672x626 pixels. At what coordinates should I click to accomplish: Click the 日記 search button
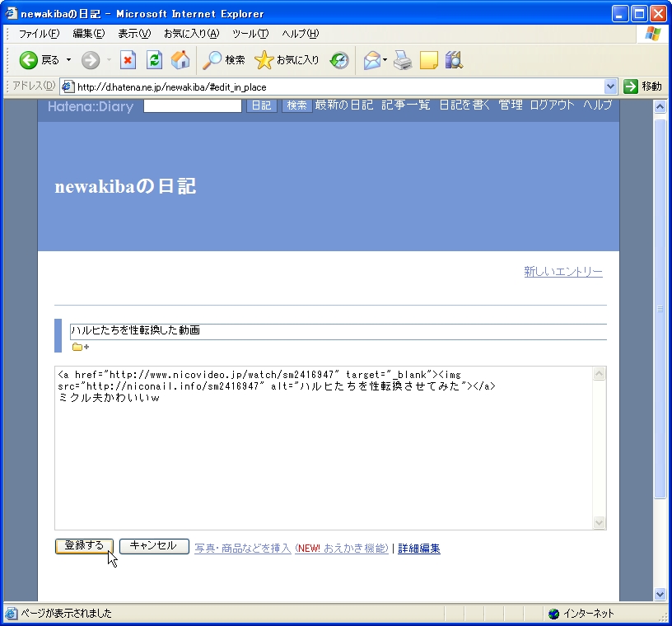[261, 105]
